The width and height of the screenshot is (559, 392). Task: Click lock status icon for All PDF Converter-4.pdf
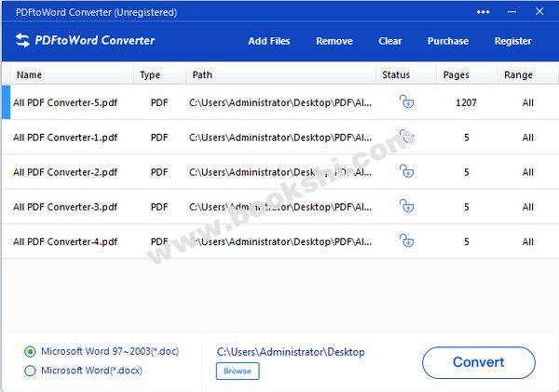[406, 241]
